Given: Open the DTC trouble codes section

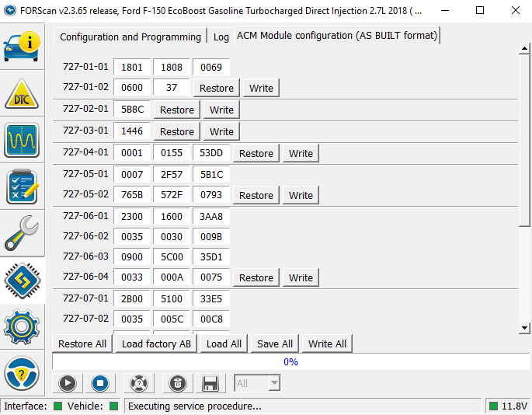Looking at the screenshot, I should click(22, 94).
